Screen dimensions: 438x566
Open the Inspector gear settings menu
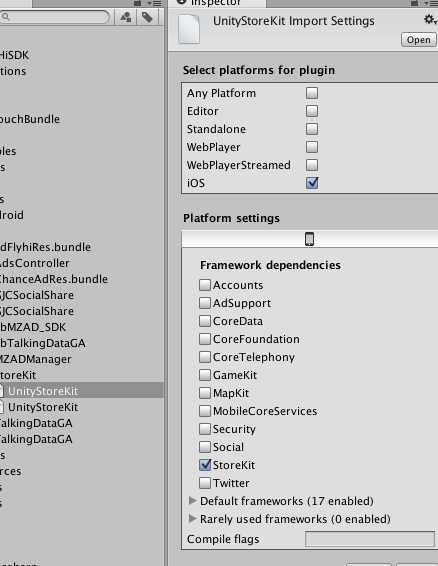tap(430, 19)
